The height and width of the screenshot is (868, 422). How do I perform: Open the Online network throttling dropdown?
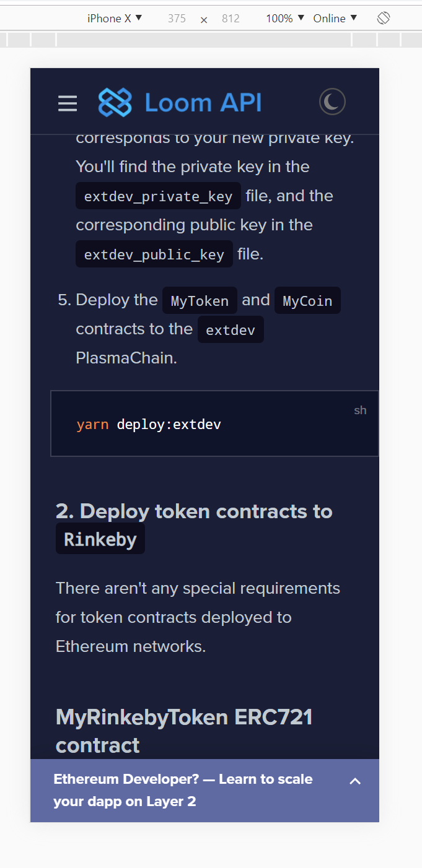tap(334, 18)
